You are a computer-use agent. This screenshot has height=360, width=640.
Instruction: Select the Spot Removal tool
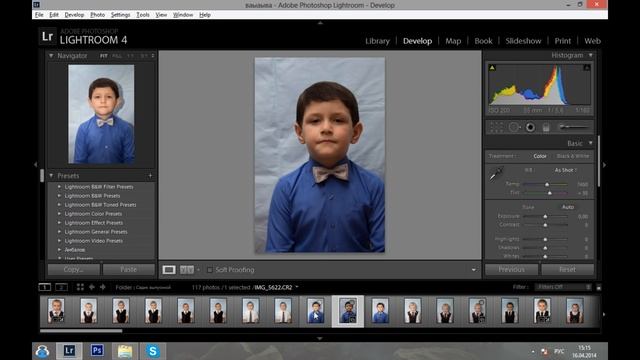click(x=514, y=127)
